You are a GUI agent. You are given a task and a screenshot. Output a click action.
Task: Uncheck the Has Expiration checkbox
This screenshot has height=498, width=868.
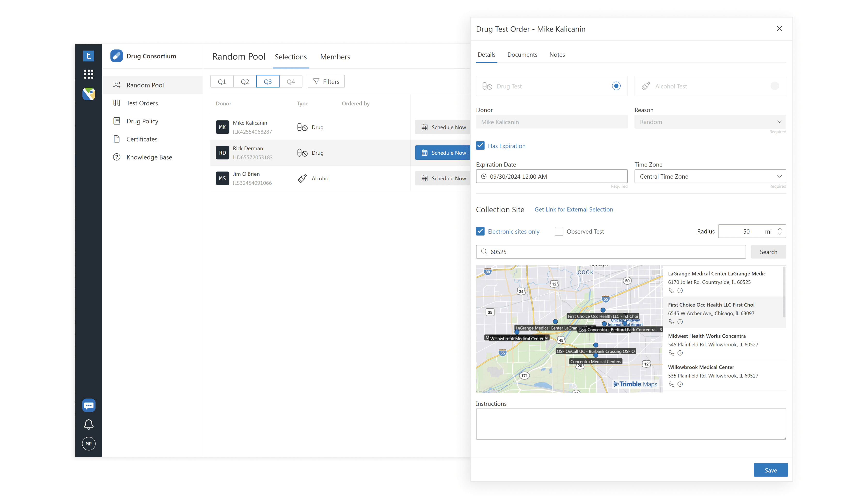(x=480, y=146)
